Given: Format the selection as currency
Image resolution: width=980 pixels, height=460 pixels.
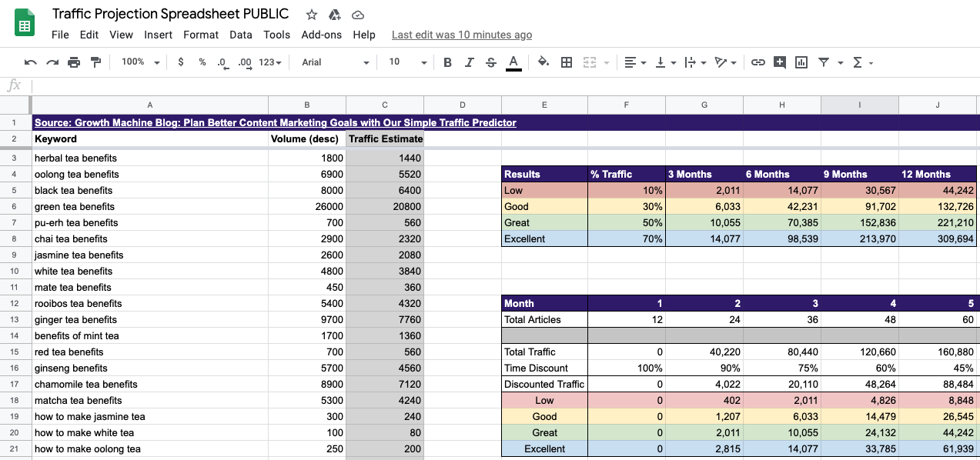Looking at the screenshot, I should (180, 62).
